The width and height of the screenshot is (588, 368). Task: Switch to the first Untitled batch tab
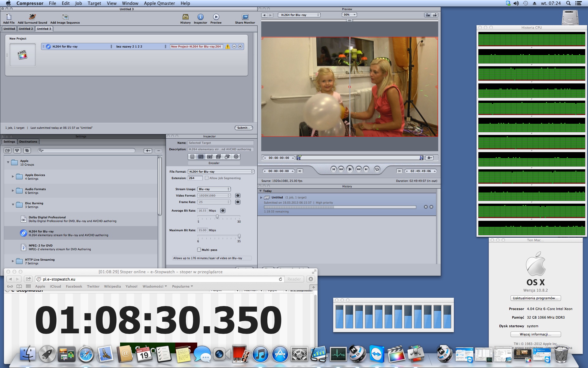coord(9,29)
